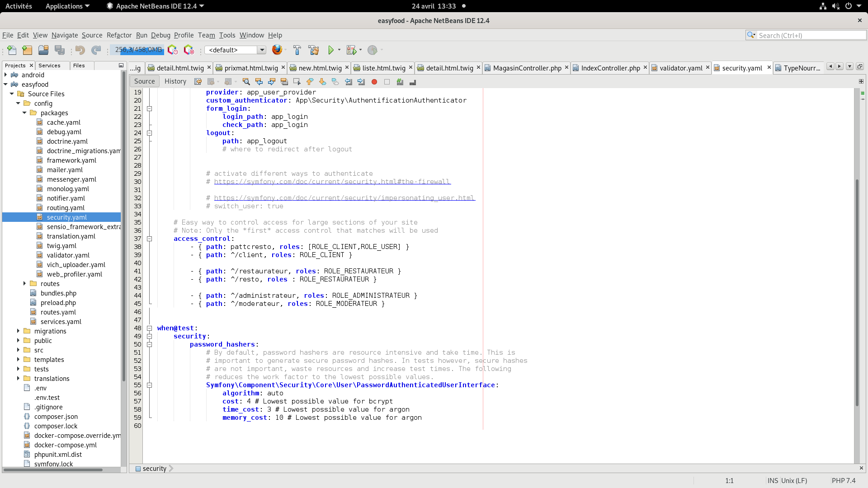The image size is (868, 488).
Task: Click memory usage bar to garbage collect
Action: click(137, 50)
